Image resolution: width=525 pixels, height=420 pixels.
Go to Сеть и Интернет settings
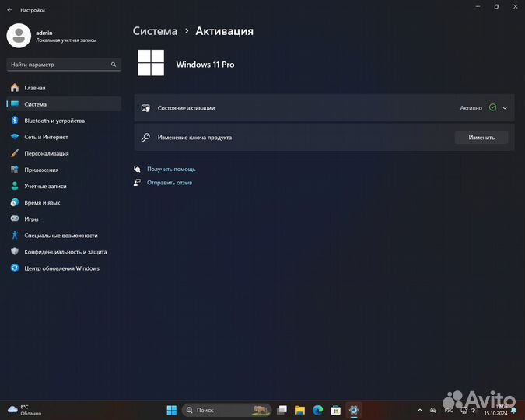[x=64, y=137]
